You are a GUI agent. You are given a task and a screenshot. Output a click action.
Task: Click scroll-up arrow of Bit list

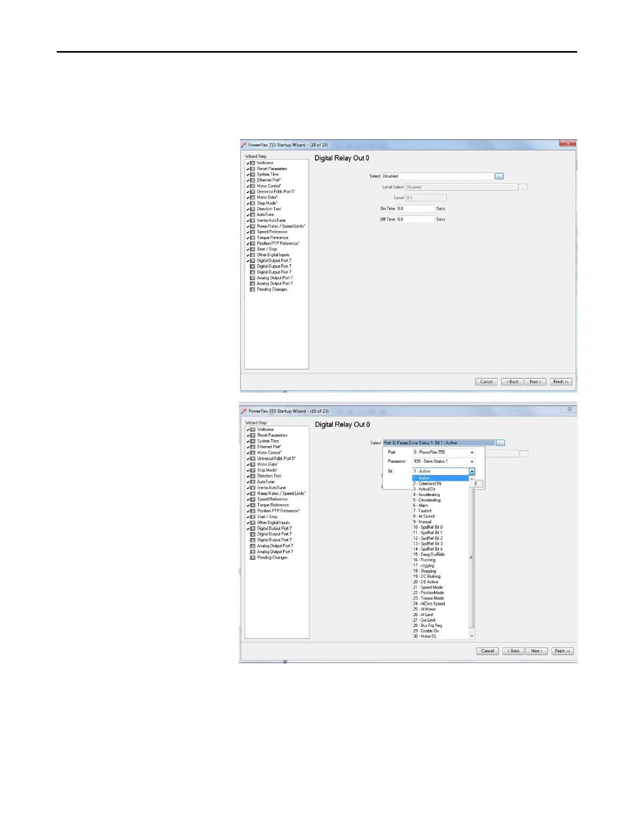pyautogui.click(x=471, y=479)
